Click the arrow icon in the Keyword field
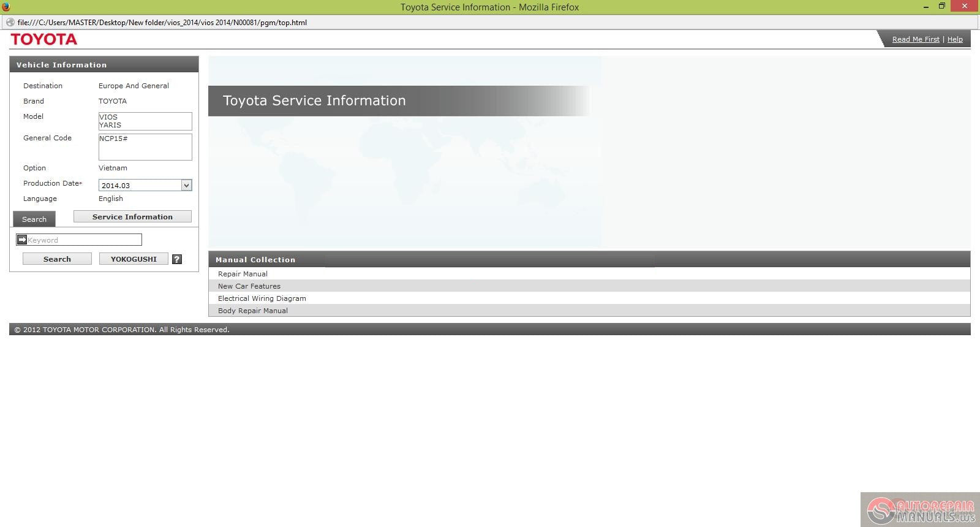Viewport: 980px width, 527px height. click(x=22, y=240)
